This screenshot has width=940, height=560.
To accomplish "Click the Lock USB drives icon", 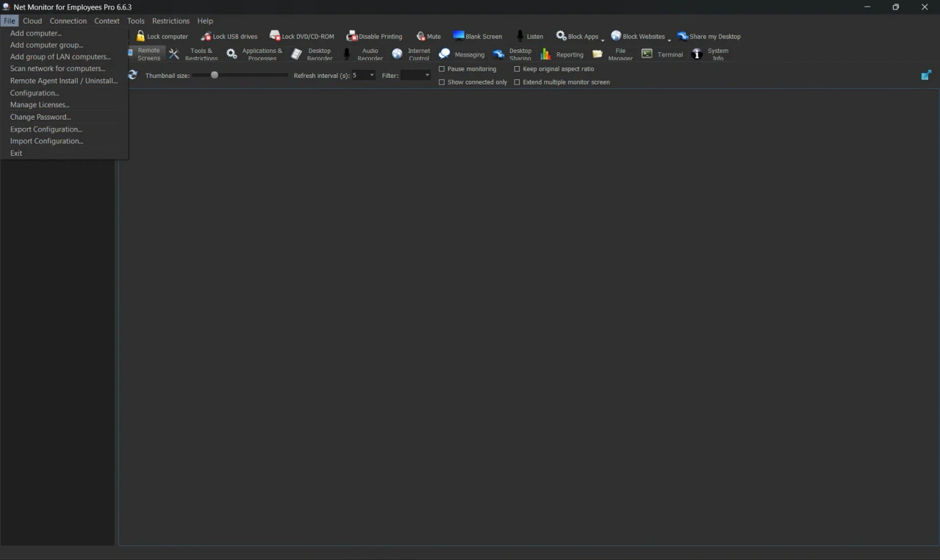I will 206,36.
